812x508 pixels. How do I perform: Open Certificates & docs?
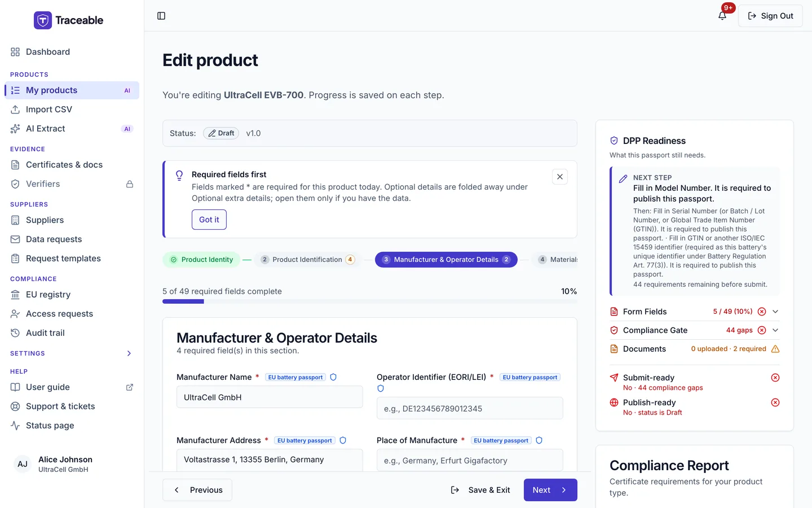point(72,165)
